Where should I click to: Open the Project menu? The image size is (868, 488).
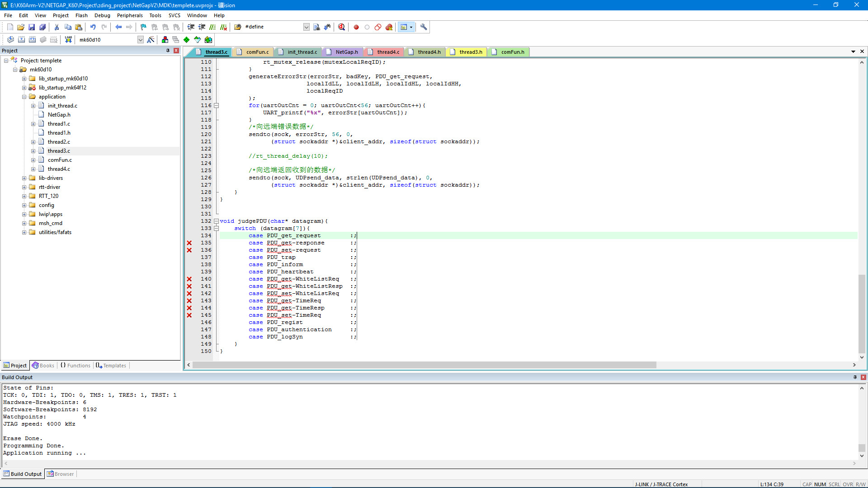[61, 15]
